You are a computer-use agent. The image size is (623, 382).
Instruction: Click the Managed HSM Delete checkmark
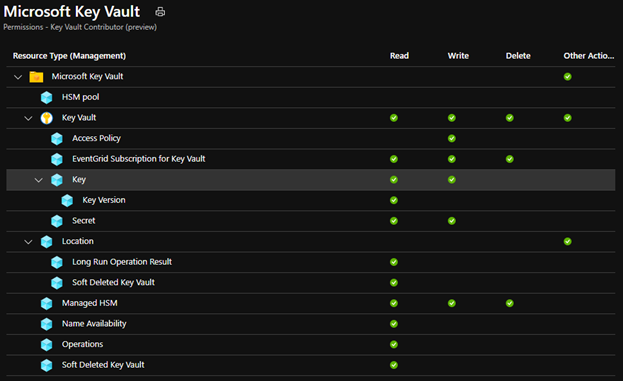(x=510, y=303)
